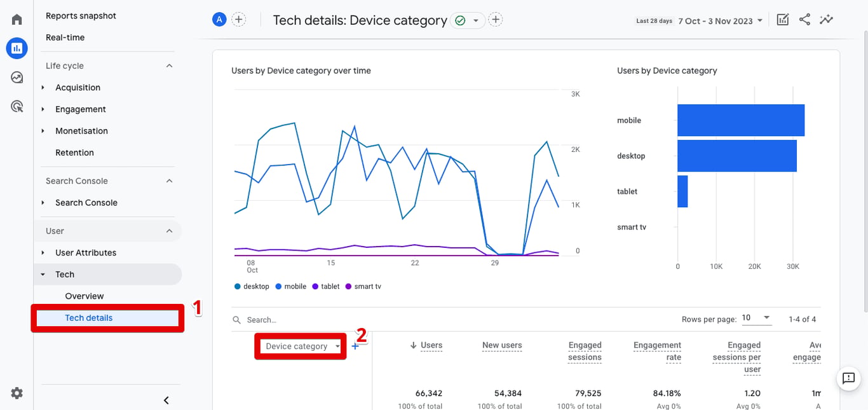This screenshot has width=868, height=410.
Task: Toggle mobile series in chart legend
Action: point(291,287)
